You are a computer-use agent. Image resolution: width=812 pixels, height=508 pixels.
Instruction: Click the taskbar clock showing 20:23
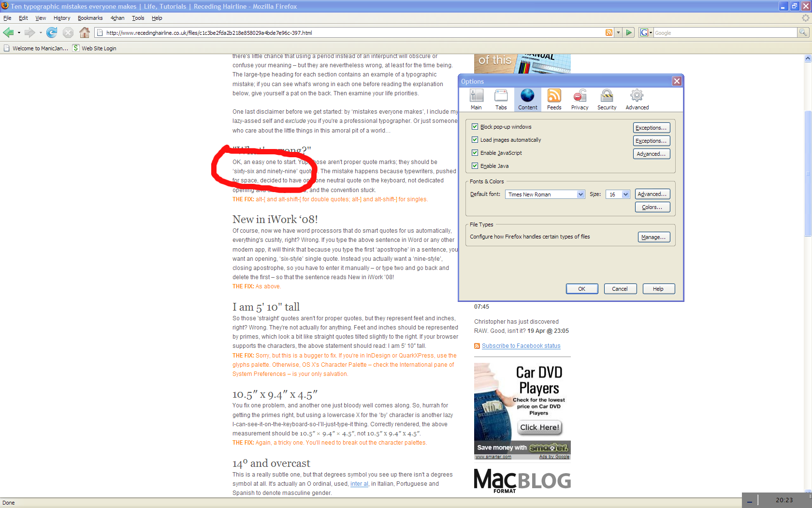coord(784,500)
